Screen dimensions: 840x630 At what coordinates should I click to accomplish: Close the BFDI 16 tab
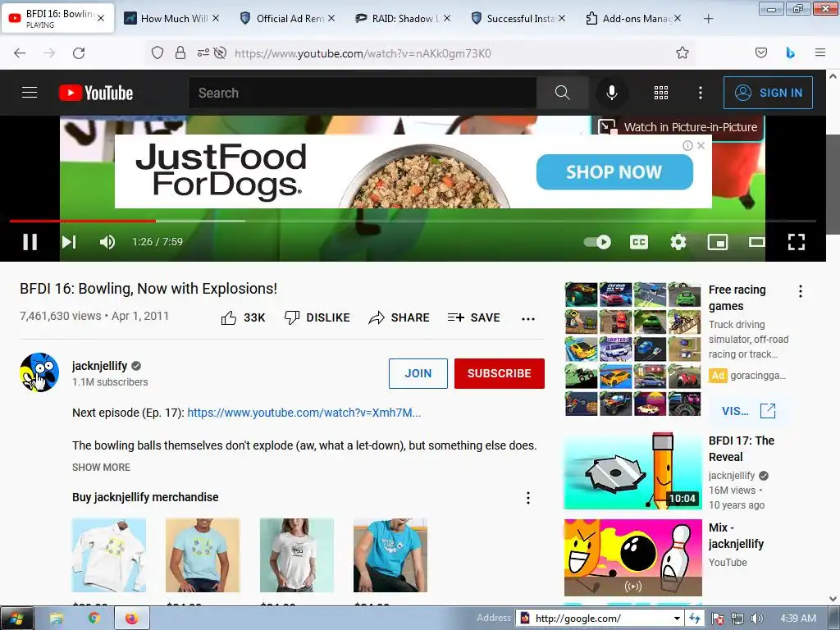pyautogui.click(x=101, y=18)
